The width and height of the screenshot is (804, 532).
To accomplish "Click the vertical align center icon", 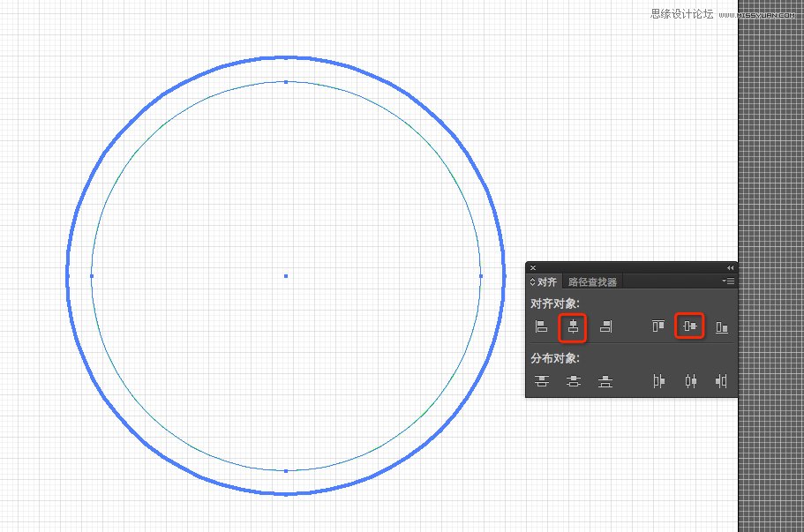I will 690,327.
